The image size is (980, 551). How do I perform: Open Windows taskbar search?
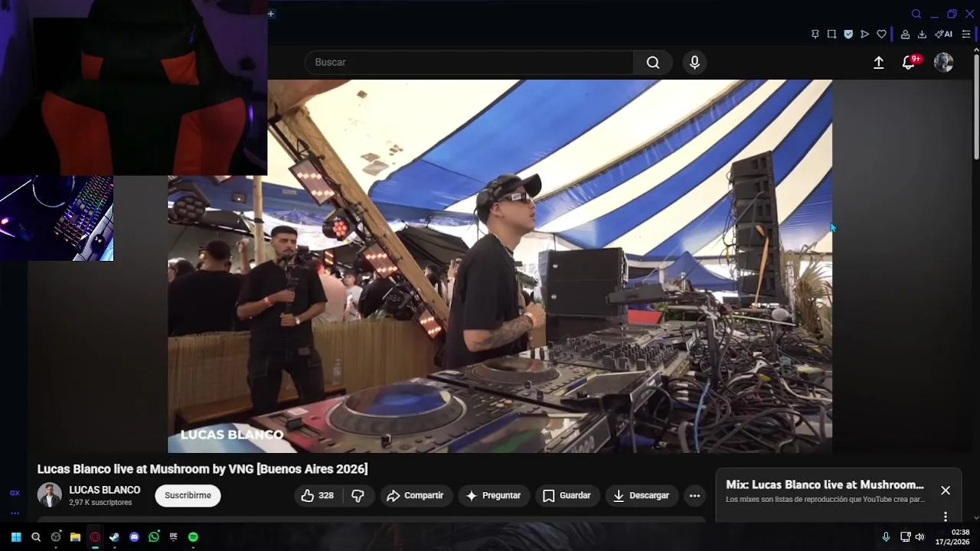click(36, 537)
